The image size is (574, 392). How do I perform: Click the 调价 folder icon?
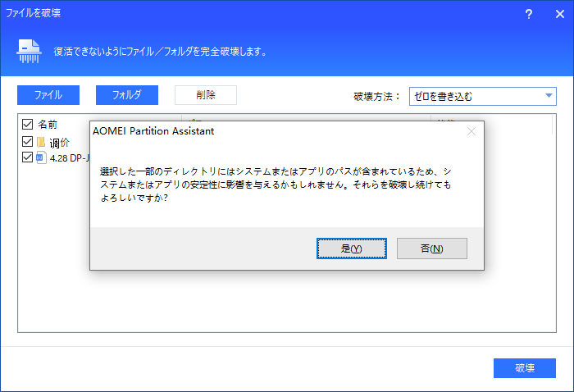coord(41,142)
